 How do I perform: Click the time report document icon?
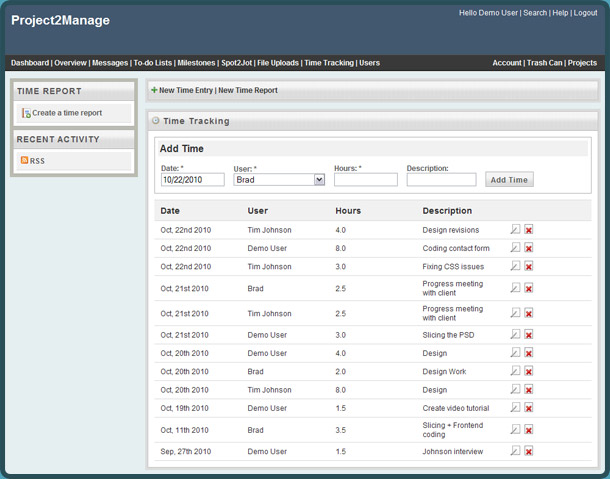26,113
